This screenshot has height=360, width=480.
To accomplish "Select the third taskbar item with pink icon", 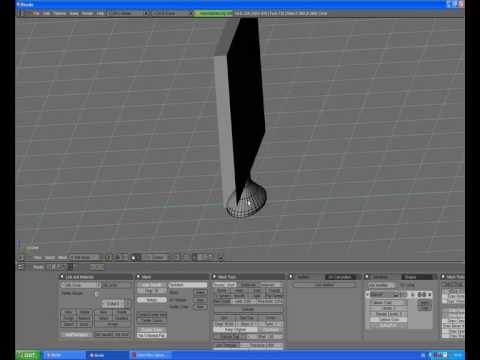I will [150, 355].
